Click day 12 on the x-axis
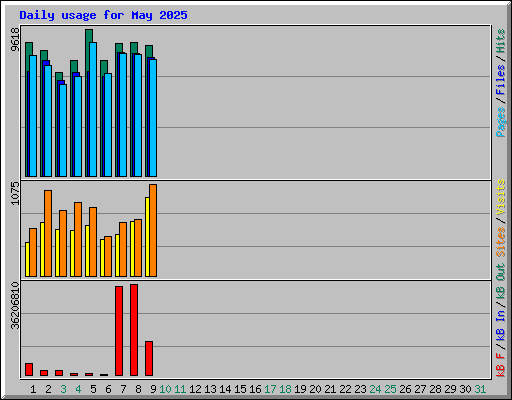 click(195, 389)
